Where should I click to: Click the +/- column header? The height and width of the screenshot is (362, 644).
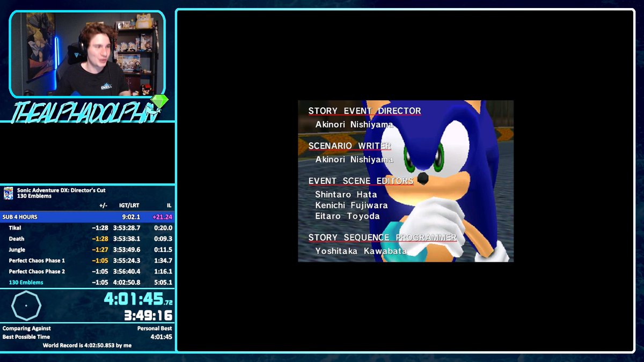103,205
